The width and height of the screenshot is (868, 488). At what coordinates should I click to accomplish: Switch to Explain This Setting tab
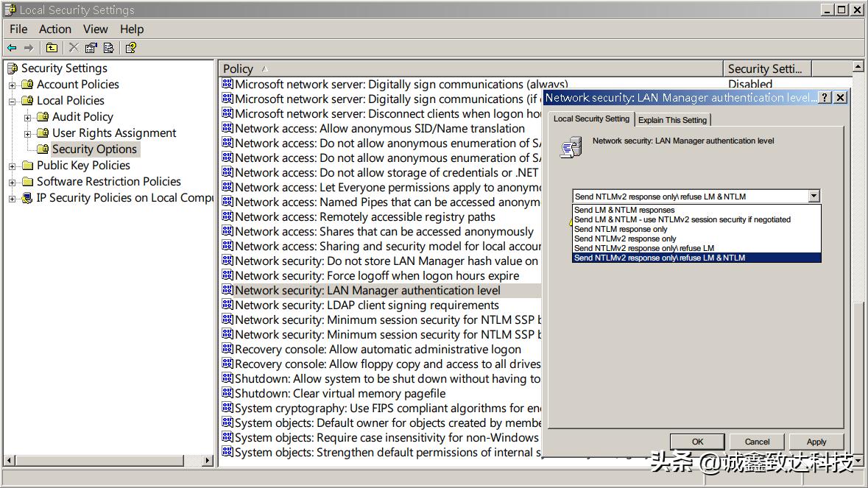pos(673,120)
